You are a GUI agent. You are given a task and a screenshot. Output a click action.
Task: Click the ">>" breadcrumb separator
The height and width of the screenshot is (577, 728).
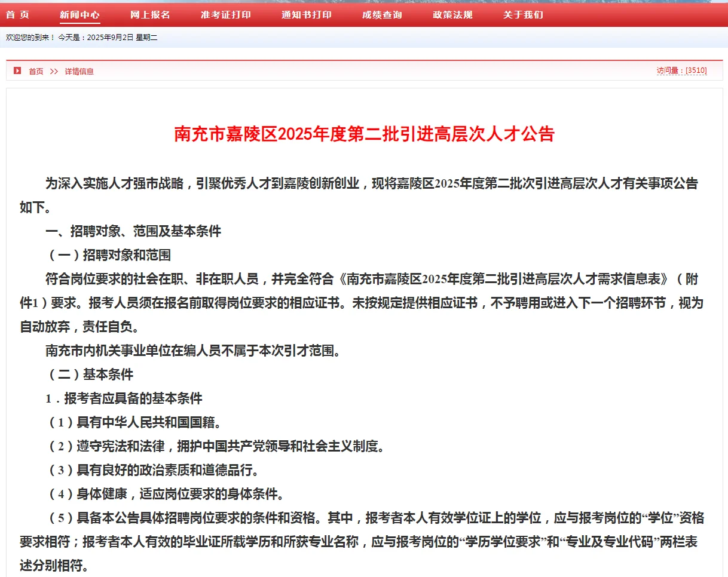(x=54, y=70)
